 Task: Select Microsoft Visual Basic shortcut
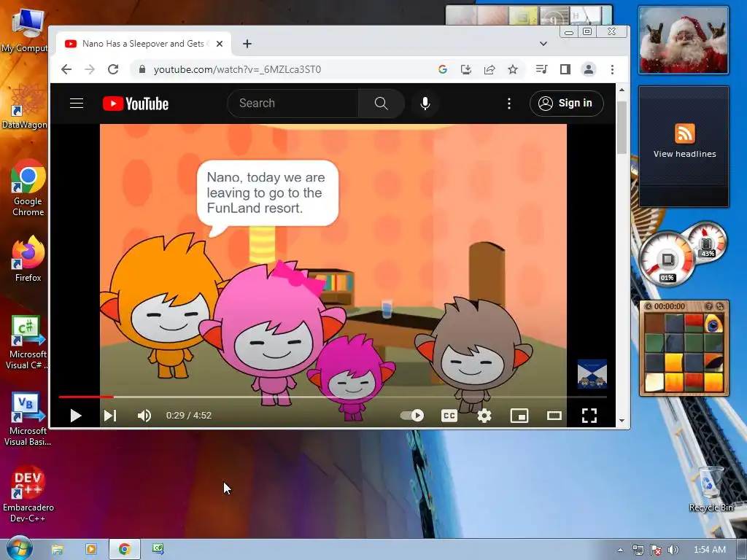pyautogui.click(x=27, y=419)
